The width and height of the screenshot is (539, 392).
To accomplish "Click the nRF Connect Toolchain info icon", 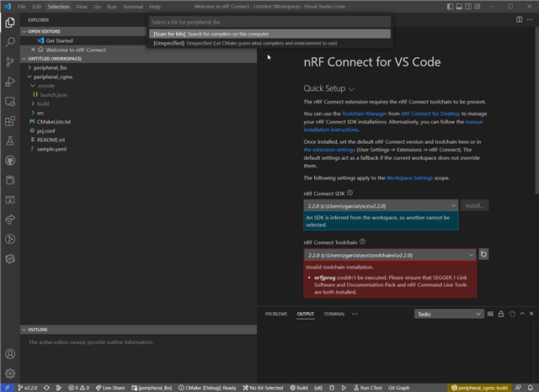I will coord(362,242).
